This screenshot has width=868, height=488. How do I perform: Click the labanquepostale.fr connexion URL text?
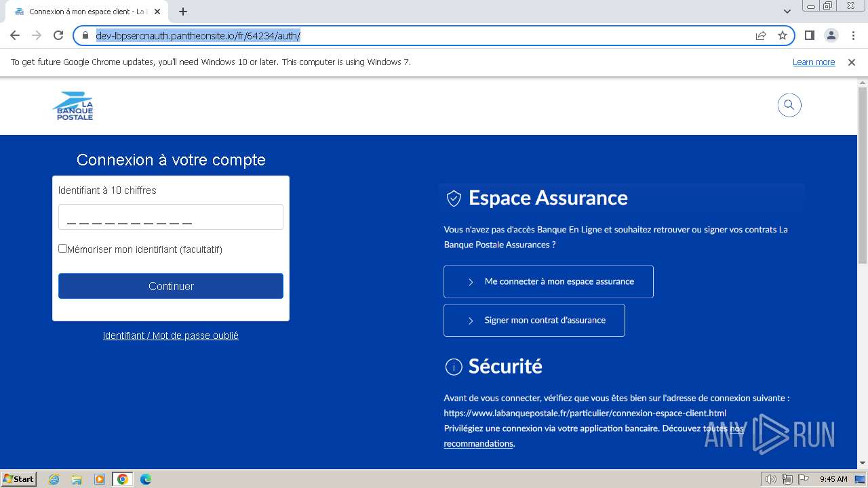point(585,413)
